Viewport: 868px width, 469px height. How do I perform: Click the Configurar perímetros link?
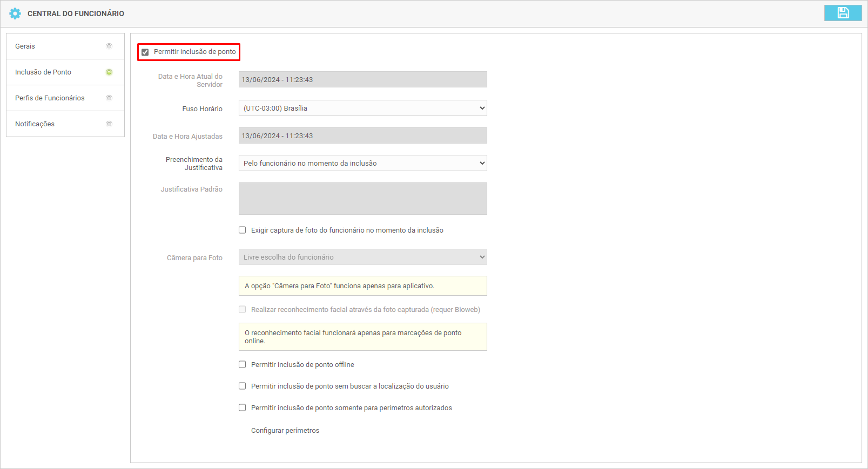285,430
